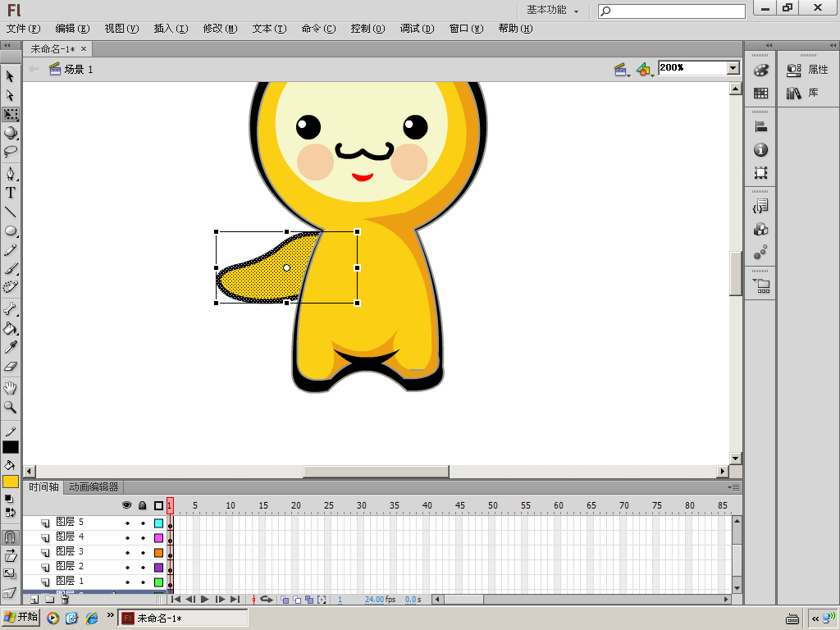Screen dimensions: 840x630
Task: Select the Paint Bucket tool
Action: 10,328
